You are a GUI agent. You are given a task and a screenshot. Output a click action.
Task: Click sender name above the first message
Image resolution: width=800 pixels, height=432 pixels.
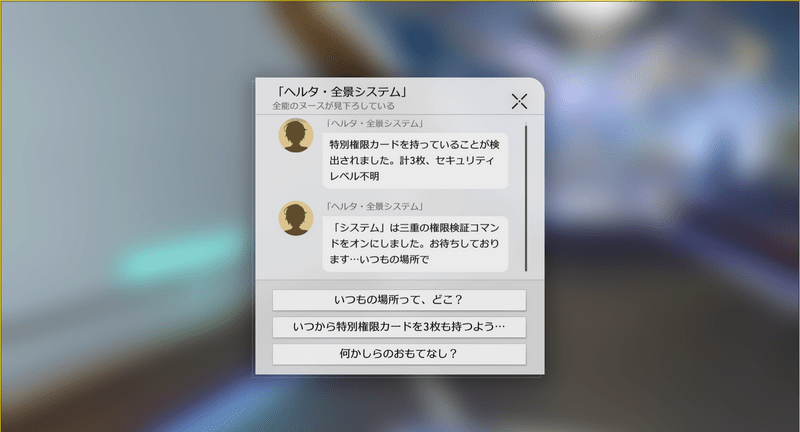(375, 123)
